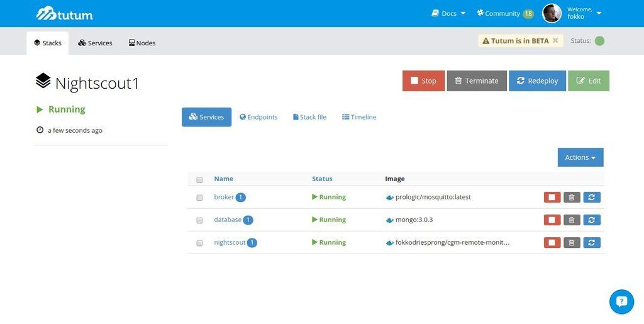Viewport: 644px width, 324px height.
Task: Expand the Actions dropdown
Action: tap(580, 157)
